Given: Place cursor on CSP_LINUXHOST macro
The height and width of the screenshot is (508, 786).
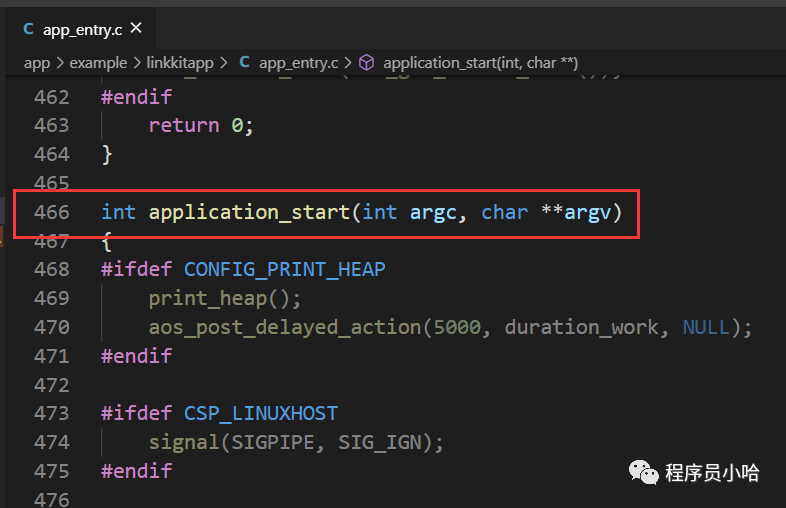Looking at the screenshot, I should 260,413.
